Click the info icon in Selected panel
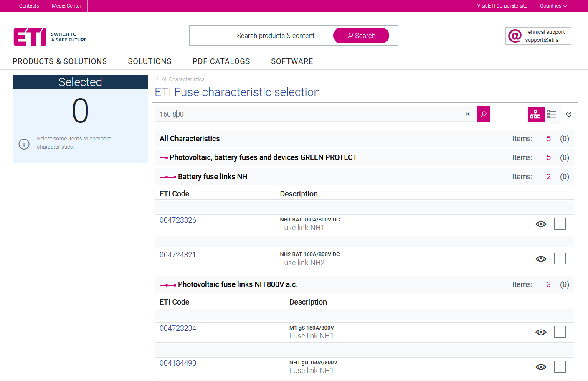This screenshot has height=381, width=588. [x=24, y=144]
